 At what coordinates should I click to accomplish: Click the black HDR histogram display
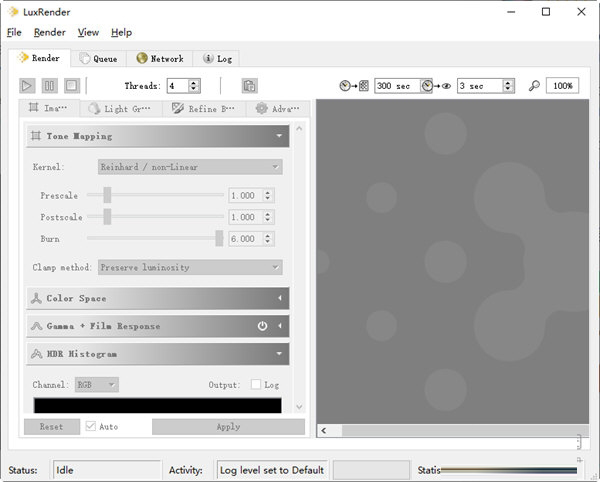point(158,405)
